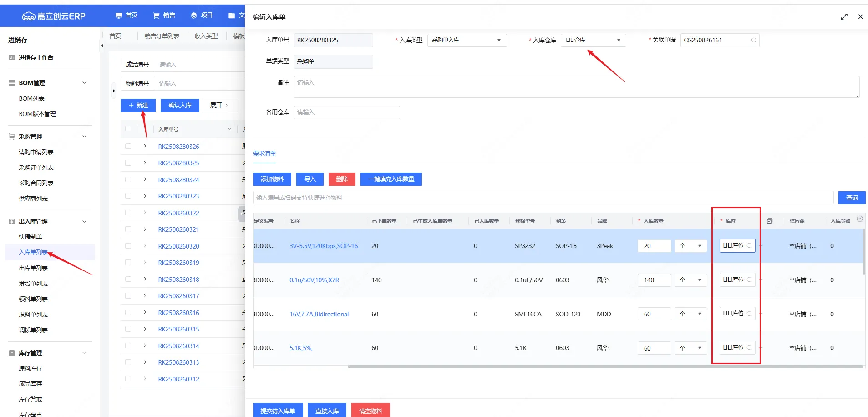The image size is (868, 417).
Task: Toggle the select-all checkbox in list header
Action: point(128,129)
